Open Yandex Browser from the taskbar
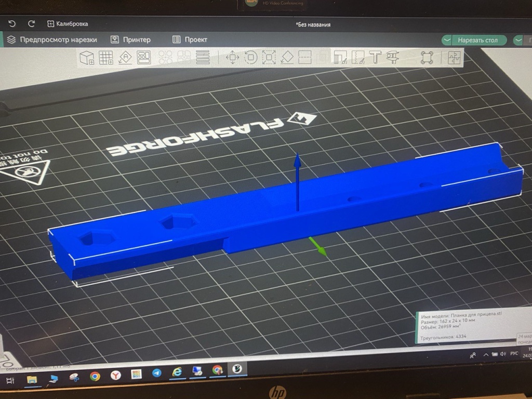The image size is (532, 399). (x=116, y=375)
